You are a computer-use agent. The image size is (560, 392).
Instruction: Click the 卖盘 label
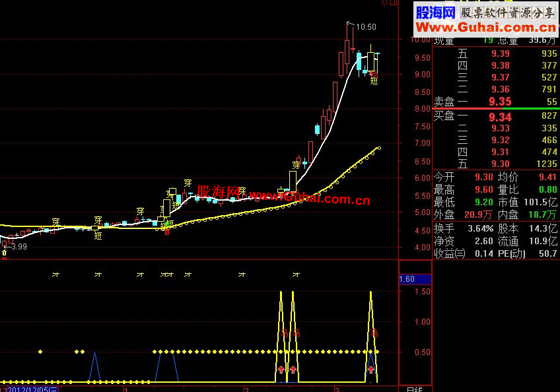pyautogui.click(x=444, y=102)
